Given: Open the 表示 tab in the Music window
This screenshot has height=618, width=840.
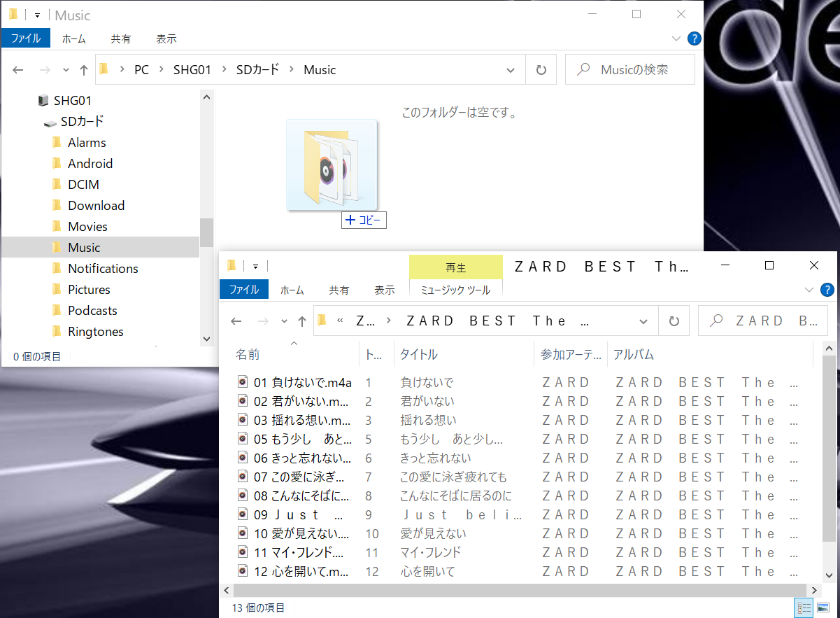Looking at the screenshot, I should click(x=166, y=38).
